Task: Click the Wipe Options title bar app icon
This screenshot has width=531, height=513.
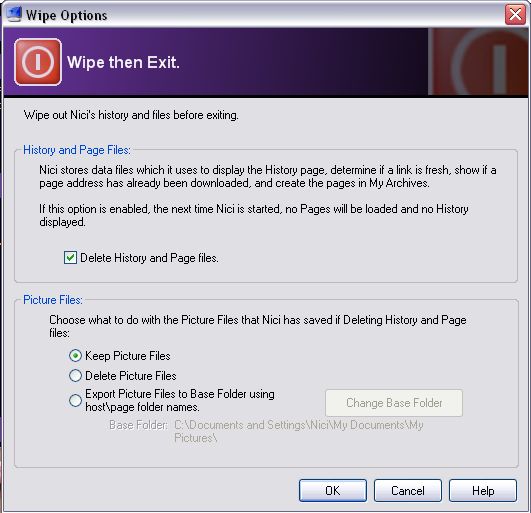Action: pyautogui.click(x=14, y=15)
